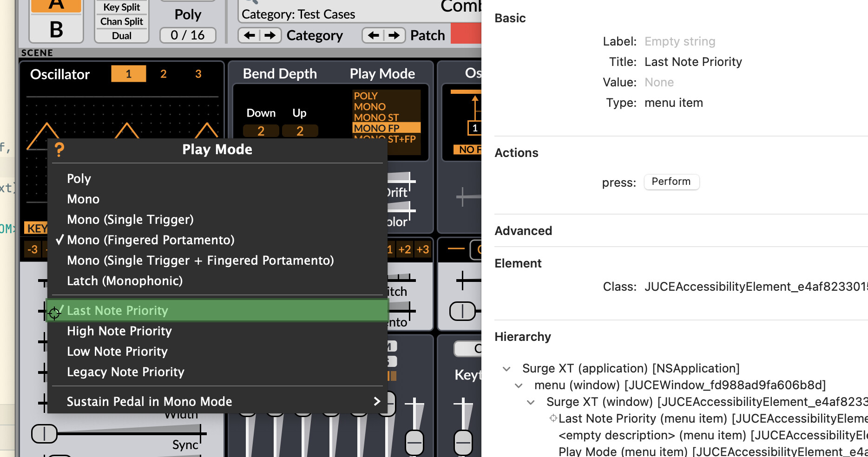Collapse Surge XT (application) hierarchy node
Viewport: 868px width, 457px height.
coord(506,369)
